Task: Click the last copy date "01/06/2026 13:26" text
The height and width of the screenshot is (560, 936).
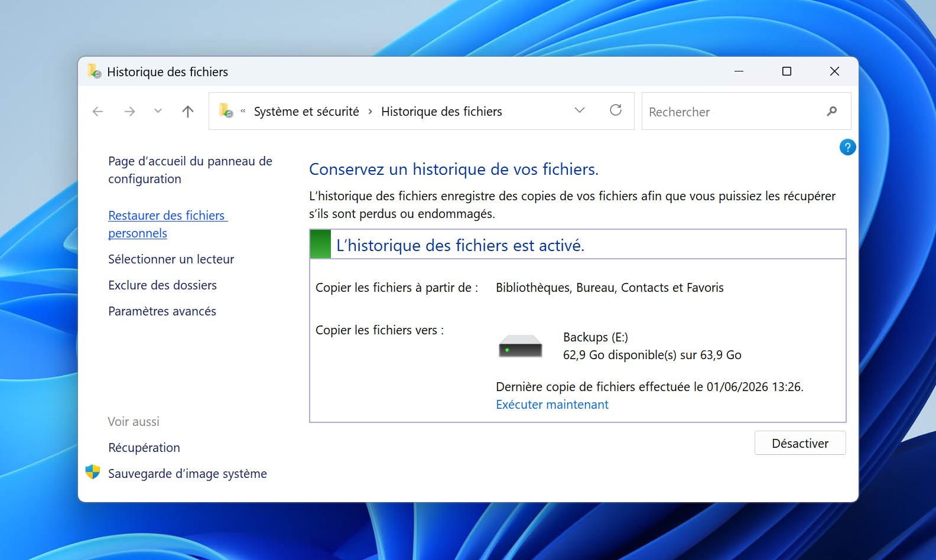Action: tap(754, 387)
